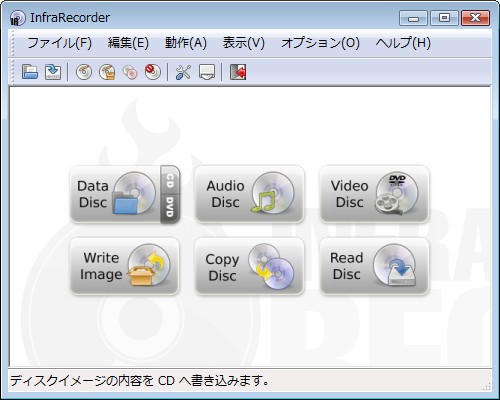Image resolution: width=500 pixels, height=400 pixels.
Task: Open the 動作(A) menu
Action: 186,43
